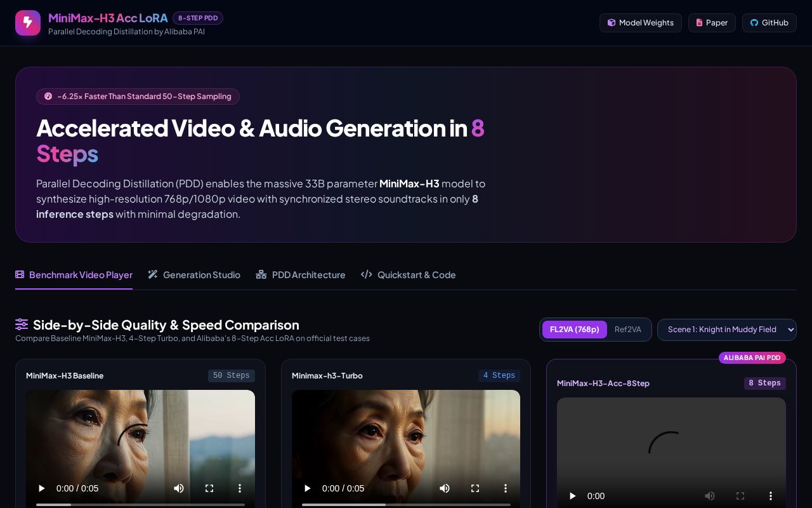Screen dimensions: 812x508
Task: Select the FL2VA (768p) mode
Action: click(575, 330)
